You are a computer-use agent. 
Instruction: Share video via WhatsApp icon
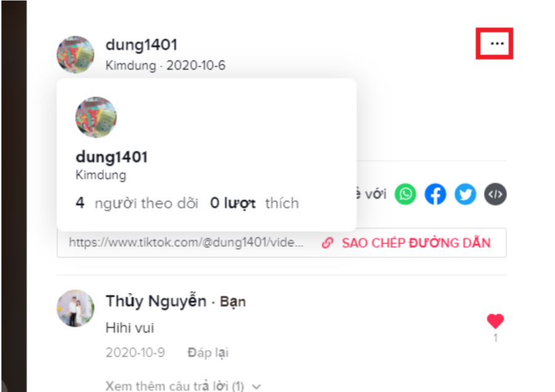(x=405, y=194)
